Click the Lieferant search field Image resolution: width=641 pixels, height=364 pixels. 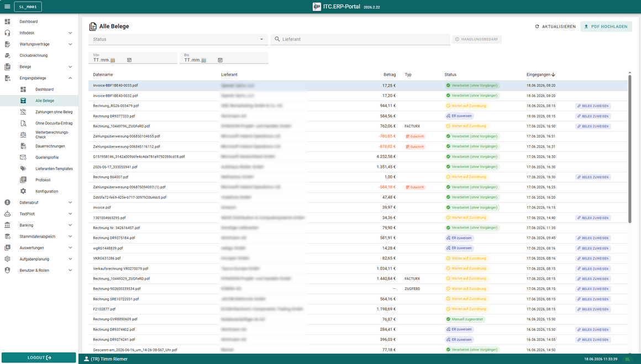coord(360,39)
